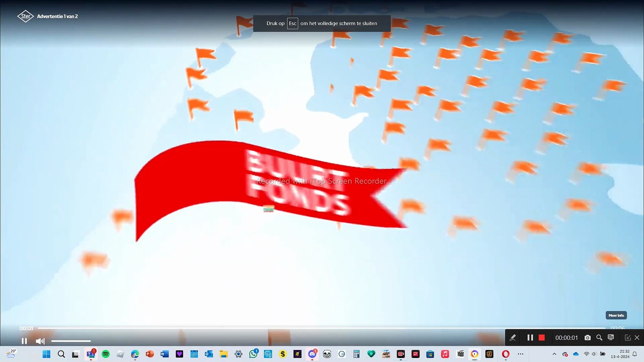Image resolution: width=644 pixels, height=362 pixels.
Task: Click the recording timer 00:00:01
Action: click(567, 338)
